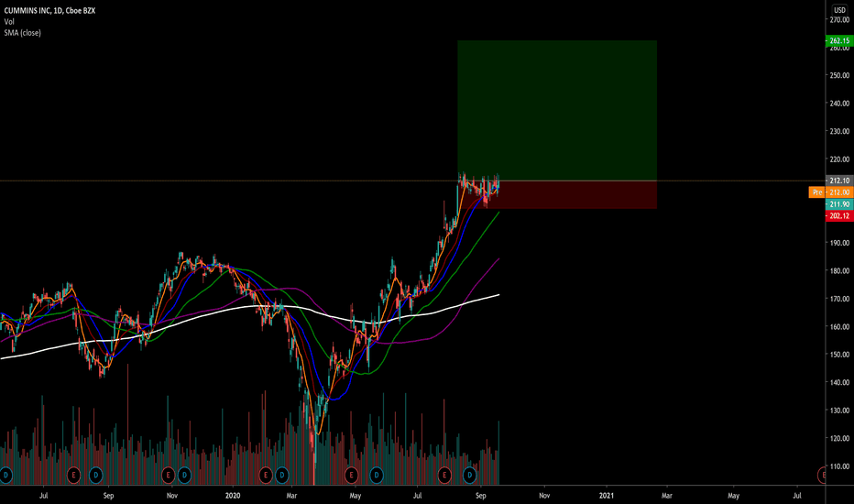Click the green 262.15 target price label

[839, 41]
